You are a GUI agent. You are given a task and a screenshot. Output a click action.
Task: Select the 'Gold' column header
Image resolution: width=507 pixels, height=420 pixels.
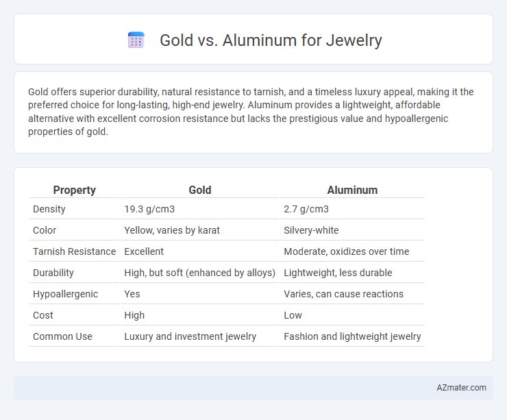click(x=200, y=190)
